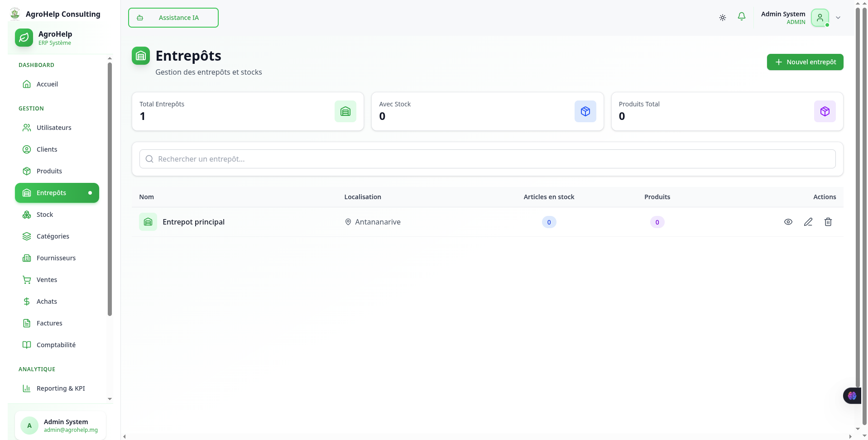Go to Accueil in the sidebar
The width and height of the screenshot is (868, 440).
47,84
